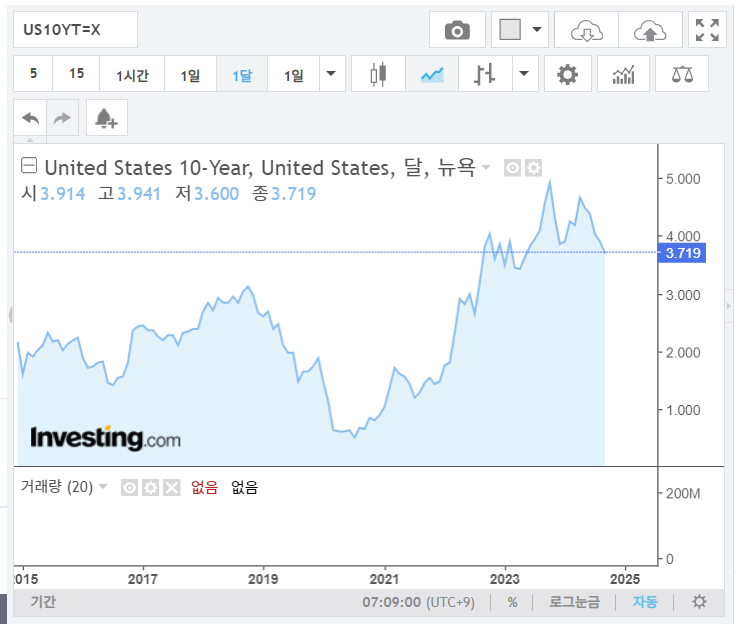Expand right side panel arrow
736x625 pixels.
[x=728, y=306]
